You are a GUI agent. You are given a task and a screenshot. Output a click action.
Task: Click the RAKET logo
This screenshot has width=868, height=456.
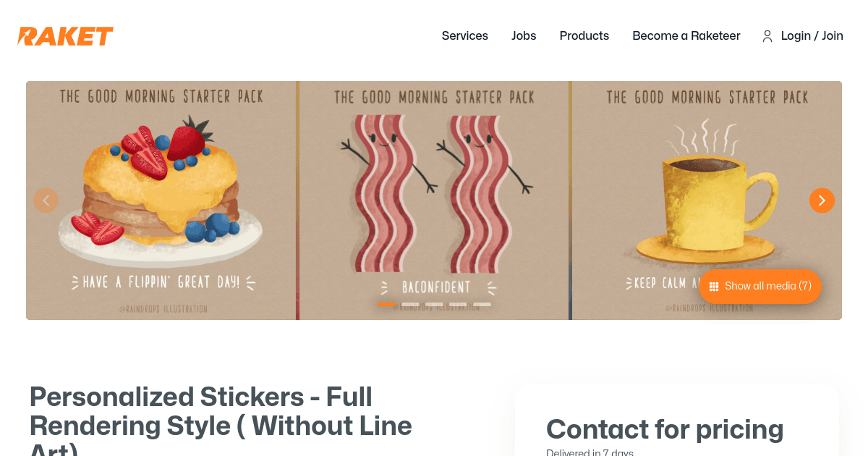tap(64, 35)
